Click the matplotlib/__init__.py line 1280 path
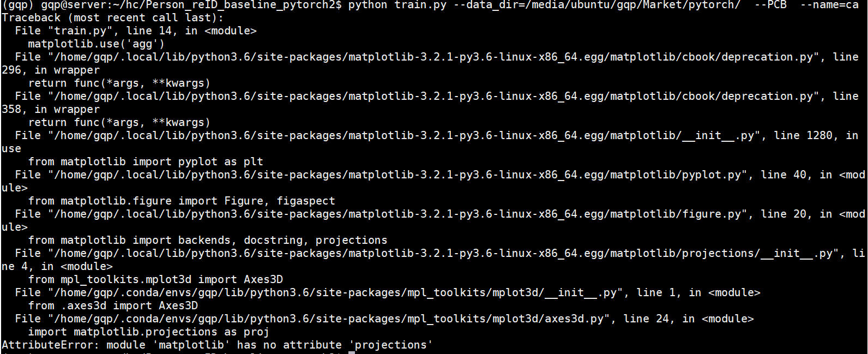This screenshot has height=354, width=868. coord(404,135)
